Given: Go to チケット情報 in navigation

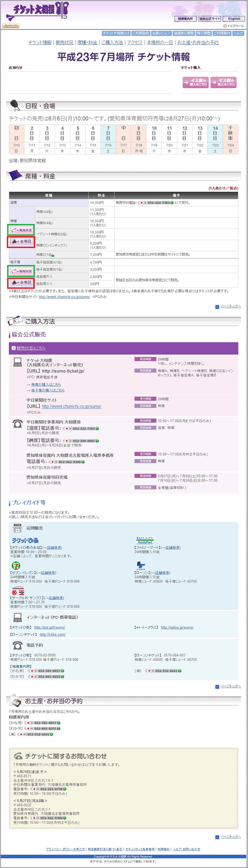Looking at the screenshot, I should pyautogui.click(x=40, y=42).
